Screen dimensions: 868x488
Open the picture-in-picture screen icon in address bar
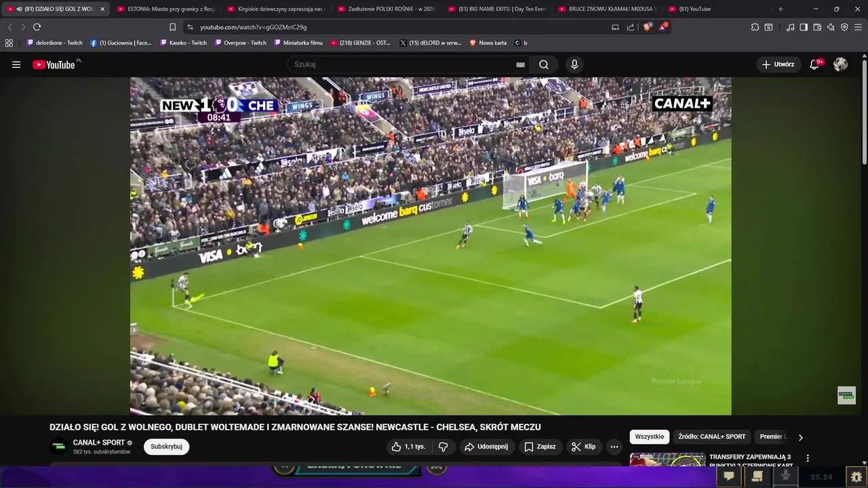tap(615, 27)
